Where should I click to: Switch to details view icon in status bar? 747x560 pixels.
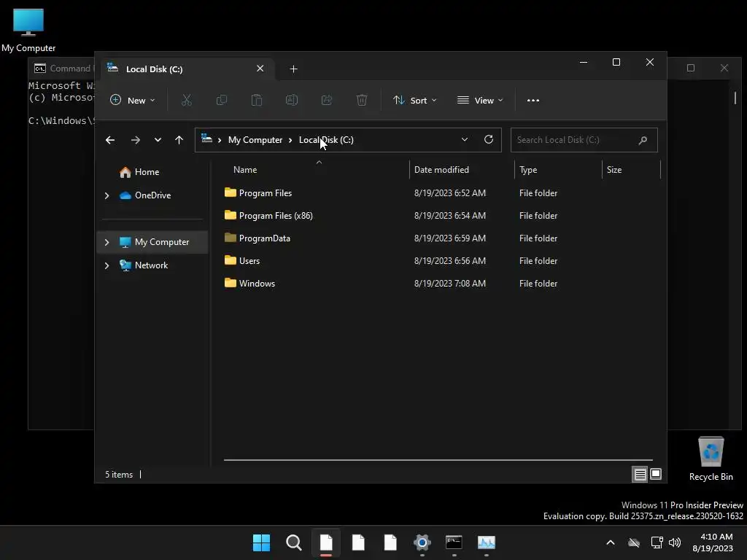coord(640,474)
